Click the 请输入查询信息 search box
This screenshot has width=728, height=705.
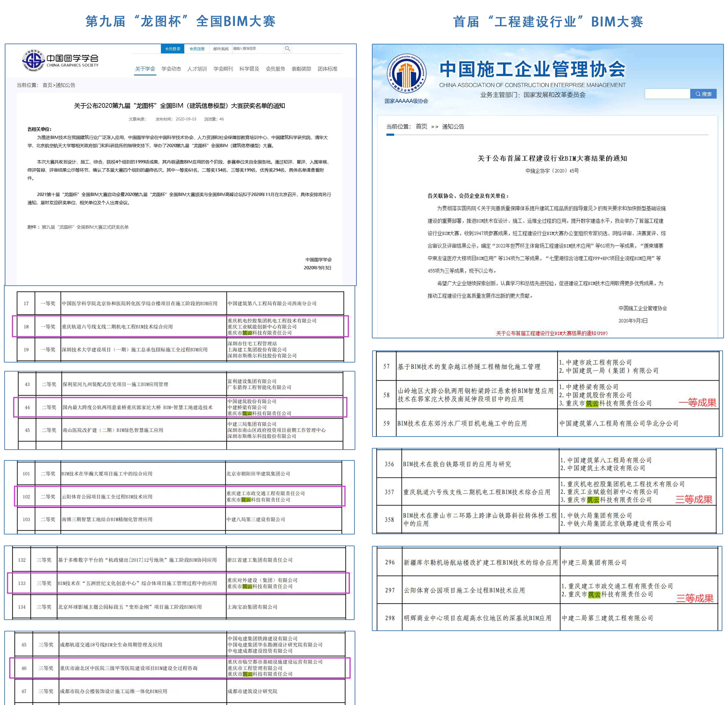point(257,49)
